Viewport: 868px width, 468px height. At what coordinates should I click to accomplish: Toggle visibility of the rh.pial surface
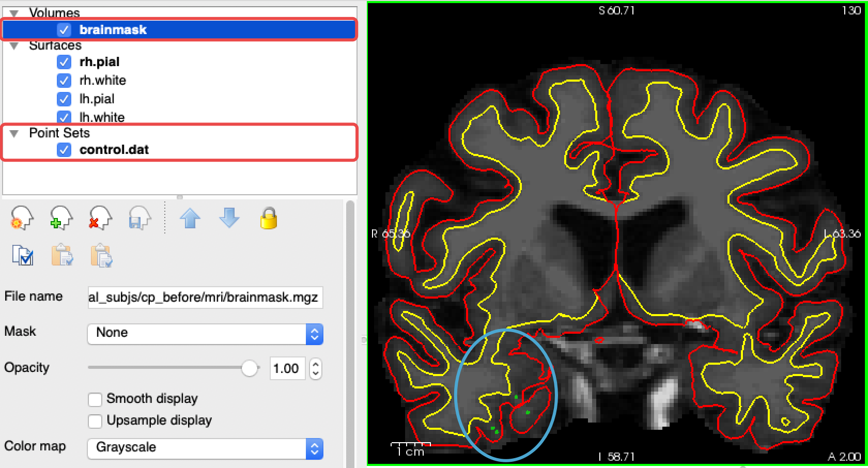(x=64, y=61)
